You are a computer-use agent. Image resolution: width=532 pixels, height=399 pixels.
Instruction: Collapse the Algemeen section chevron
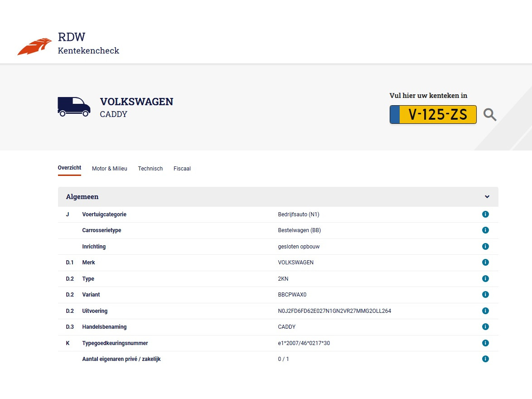coord(487,197)
